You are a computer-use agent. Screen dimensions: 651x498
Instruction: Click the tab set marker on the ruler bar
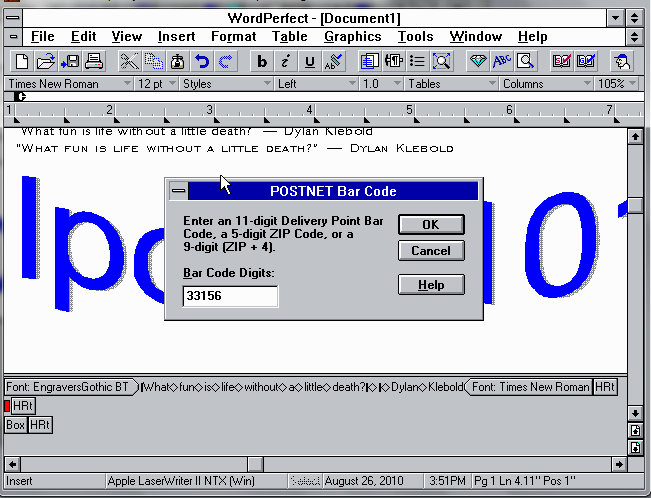tap(20, 97)
